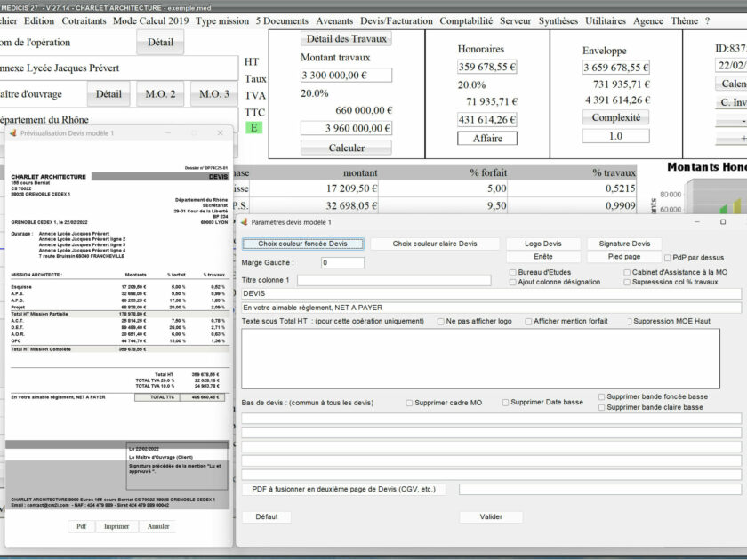Click the Logo Devis button
The image size is (747, 560).
[x=543, y=244]
